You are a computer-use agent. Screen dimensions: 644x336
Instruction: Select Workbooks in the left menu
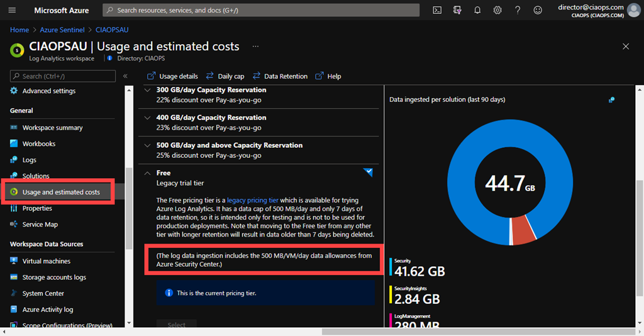39,143
